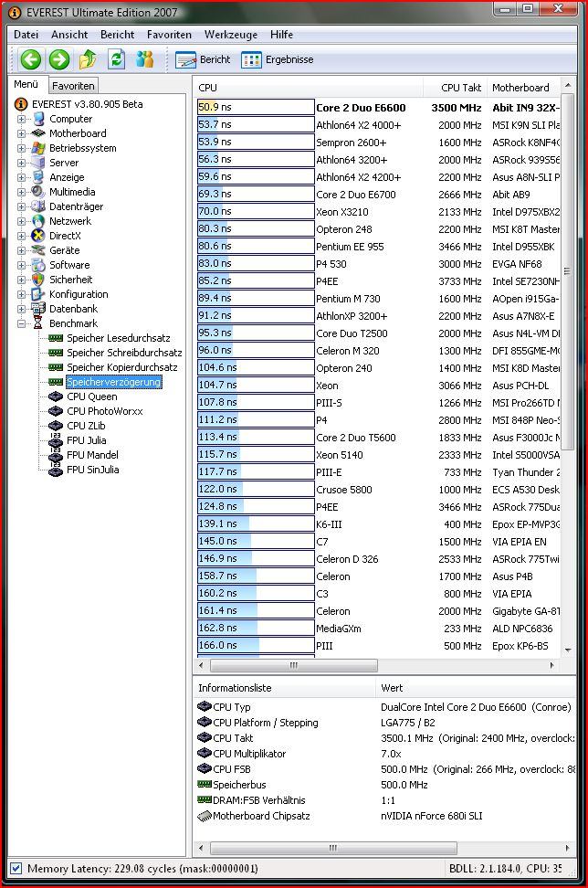
Task: Click the info list horizontal scrollbar thumb
Action: (333, 848)
